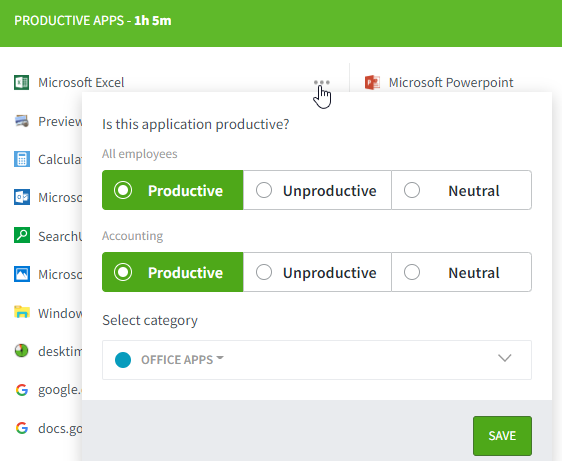This screenshot has height=461, width=562.
Task: Select Unproductive for All employees
Action: tap(317, 190)
